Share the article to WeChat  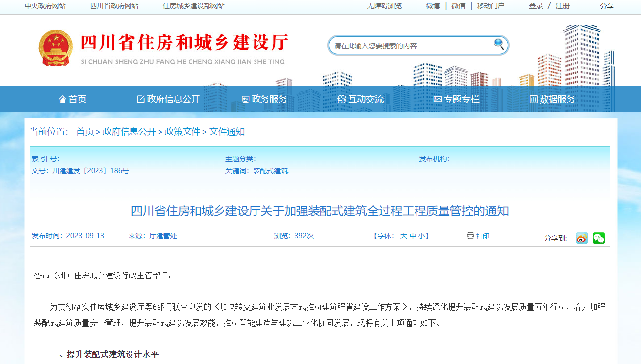pos(598,238)
